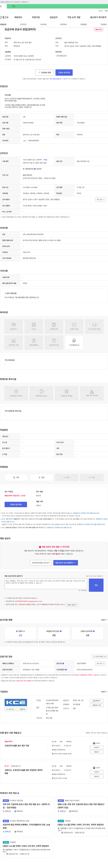Click the 필기 selection method icon
This screenshot has width=108, height=868.
(66, 478)
